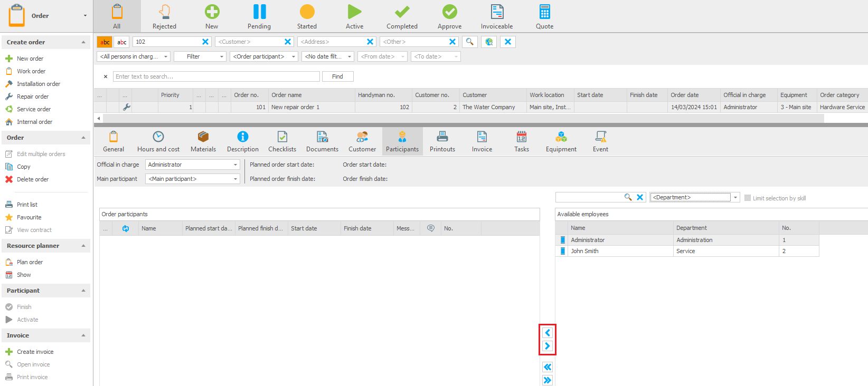Image resolution: width=868 pixels, height=386 pixels.
Task: Open Order participant dropdown
Action: pyautogui.click(x=264, y=56)
